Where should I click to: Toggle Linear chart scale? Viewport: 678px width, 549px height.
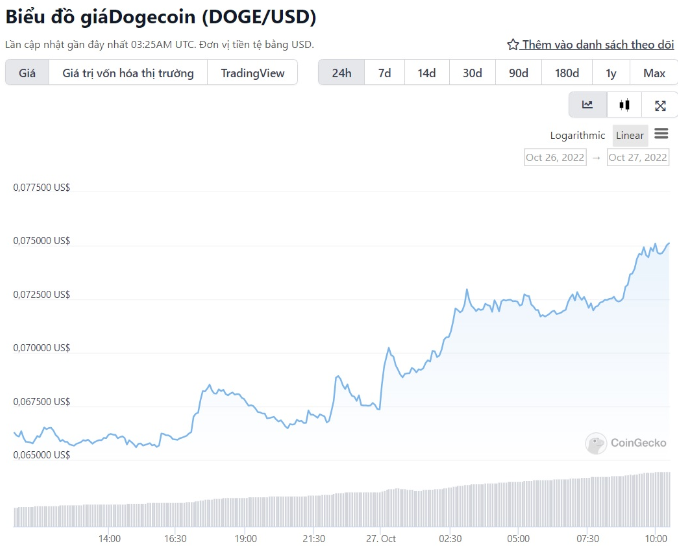coord(630,136)
